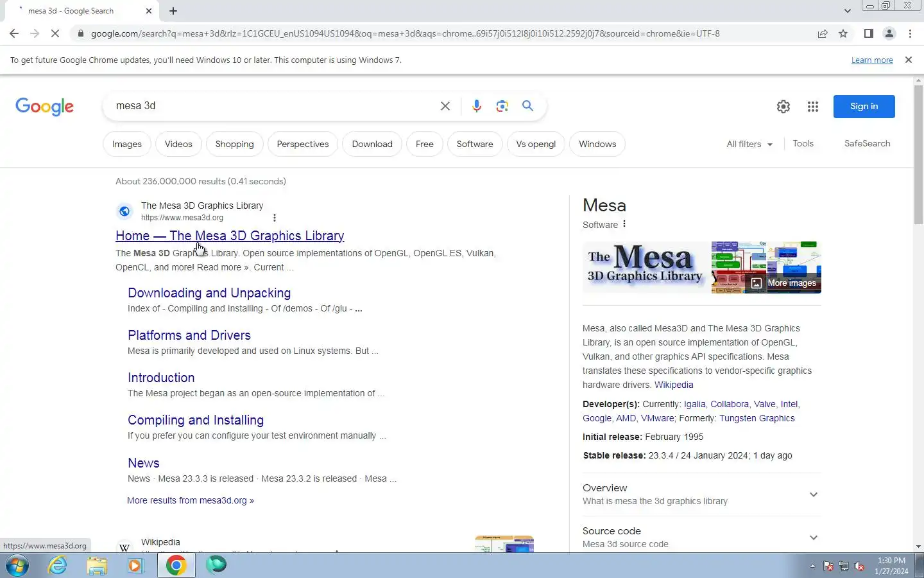Filter results by Shopping
Screen dimensions: 924x578
(234, 144)
